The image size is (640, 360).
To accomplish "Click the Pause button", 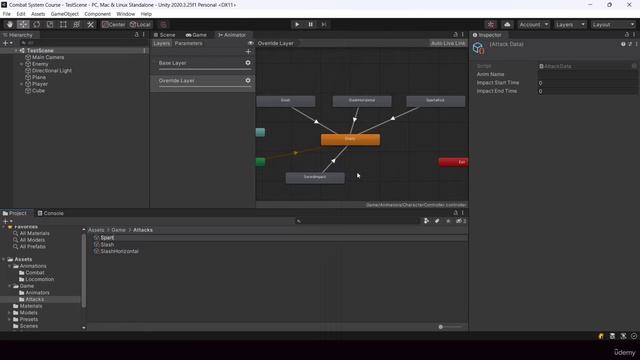I will 310,24.
